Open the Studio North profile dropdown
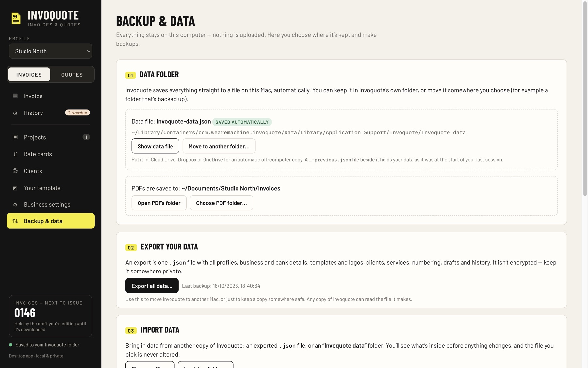Screen dimensions: 588x368 tap(51, 51)
